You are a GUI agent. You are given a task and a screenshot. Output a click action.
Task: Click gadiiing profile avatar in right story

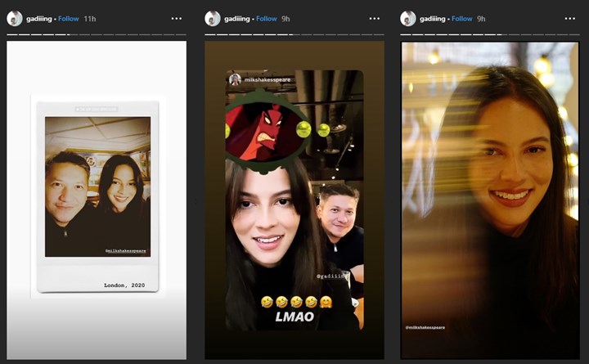[x=408, y=18]
